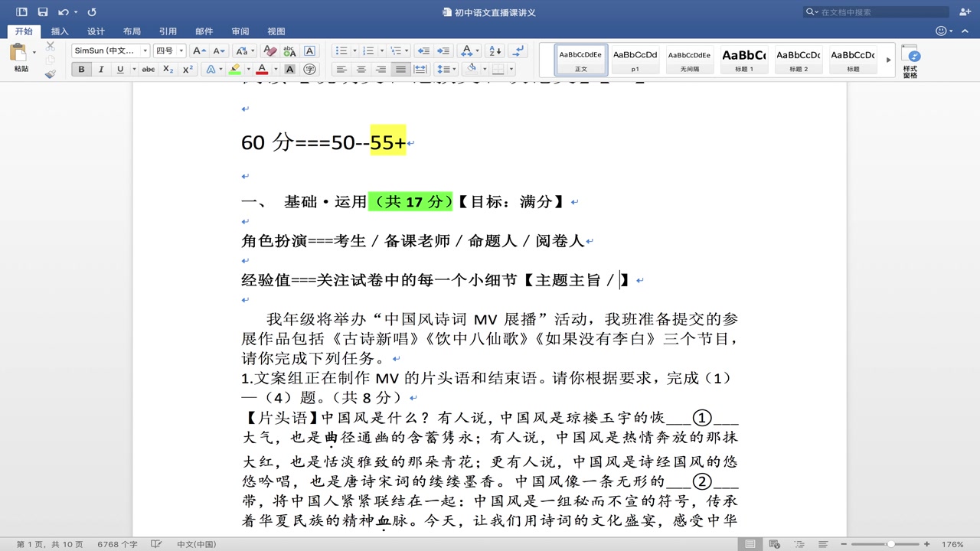Open the Styles Pane
The image size is (980, 551).
[910, 61]
